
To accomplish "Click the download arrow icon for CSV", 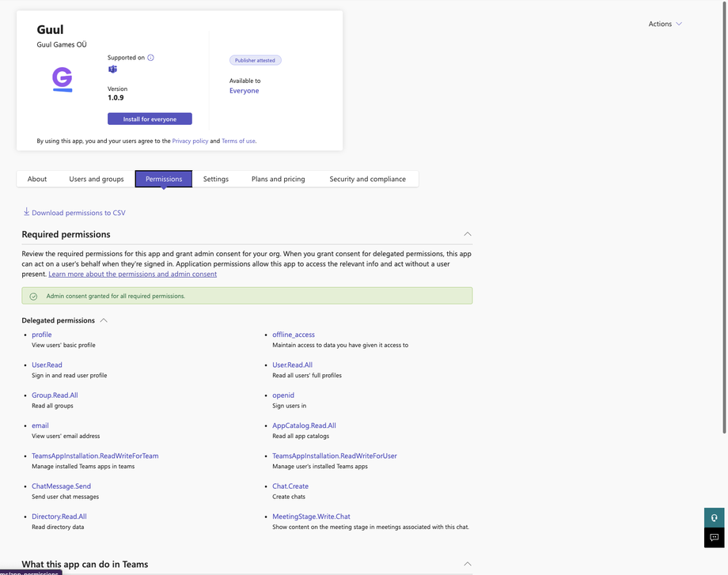I will [26, 212].
